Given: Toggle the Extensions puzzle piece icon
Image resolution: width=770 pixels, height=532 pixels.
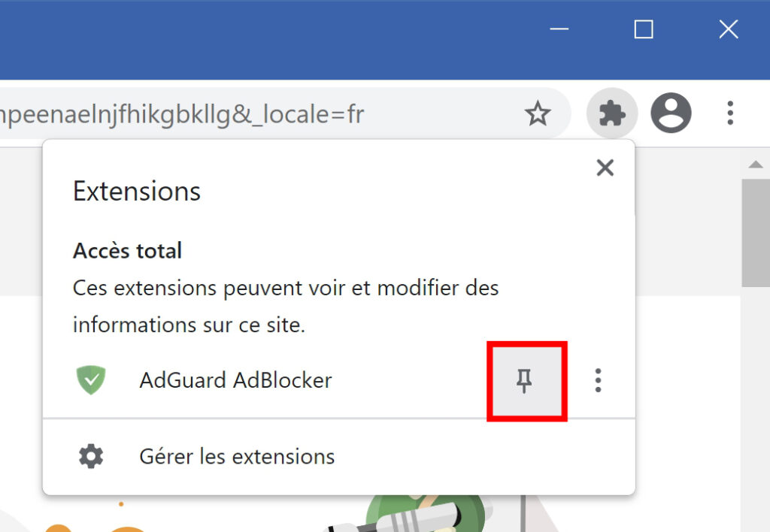Looking at the screenshot, I should [x=612, y=113].
